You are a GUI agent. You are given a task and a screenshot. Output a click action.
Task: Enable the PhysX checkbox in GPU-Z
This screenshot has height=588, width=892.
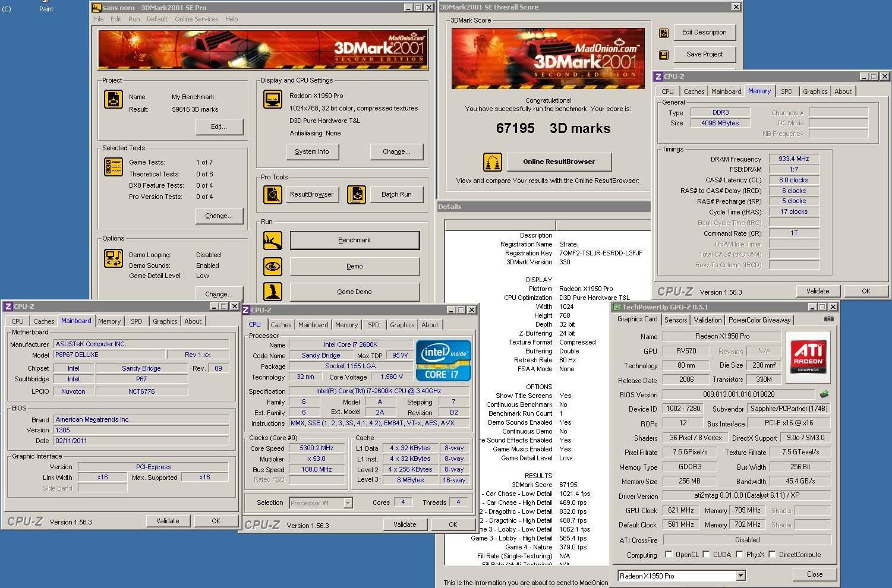739,554
